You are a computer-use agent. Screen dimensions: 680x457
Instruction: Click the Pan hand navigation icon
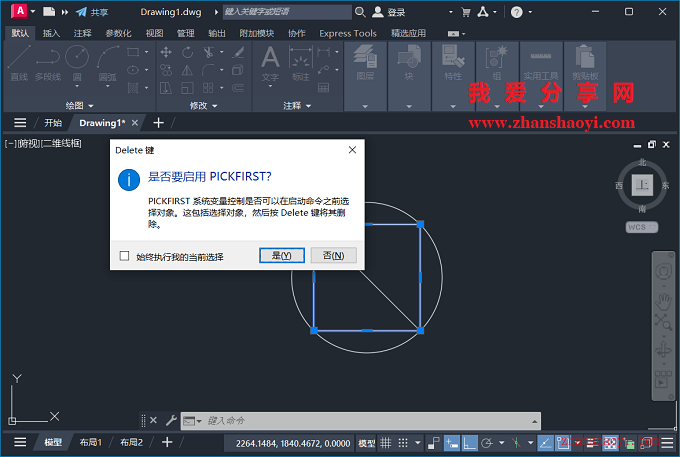pyautogui.click(x=663, y=300)
